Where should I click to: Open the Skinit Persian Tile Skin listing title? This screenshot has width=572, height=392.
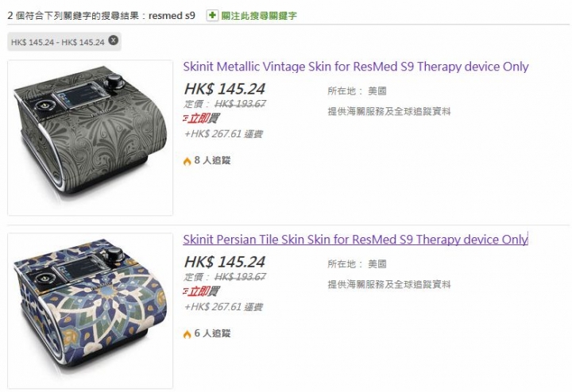[356, 240]
